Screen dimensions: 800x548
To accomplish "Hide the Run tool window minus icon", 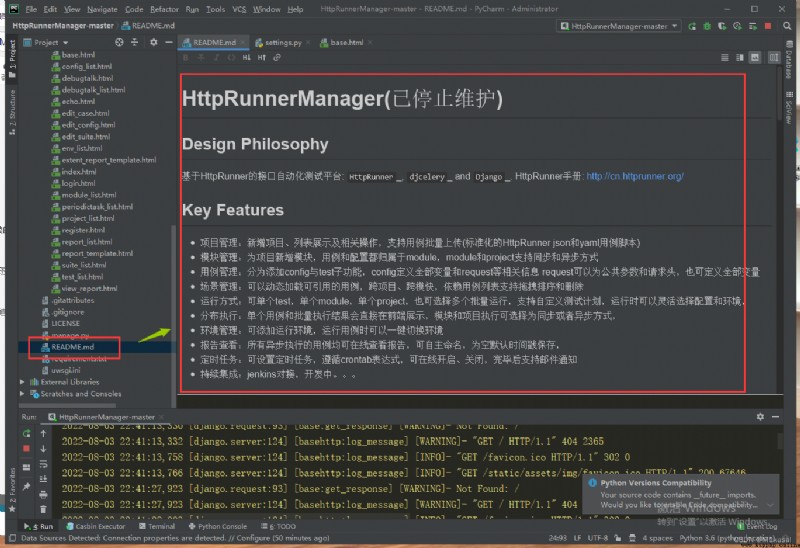I will (x=776, y=417).
